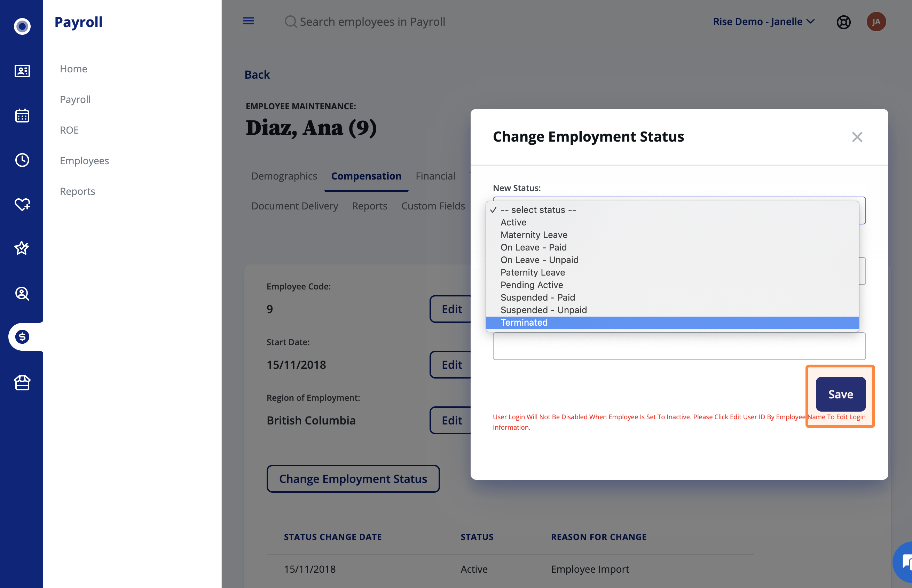The height and width of the screenshot is (588, 912).
Task: Open the clock time tracking sidebar icon
Action: point(22,160)
